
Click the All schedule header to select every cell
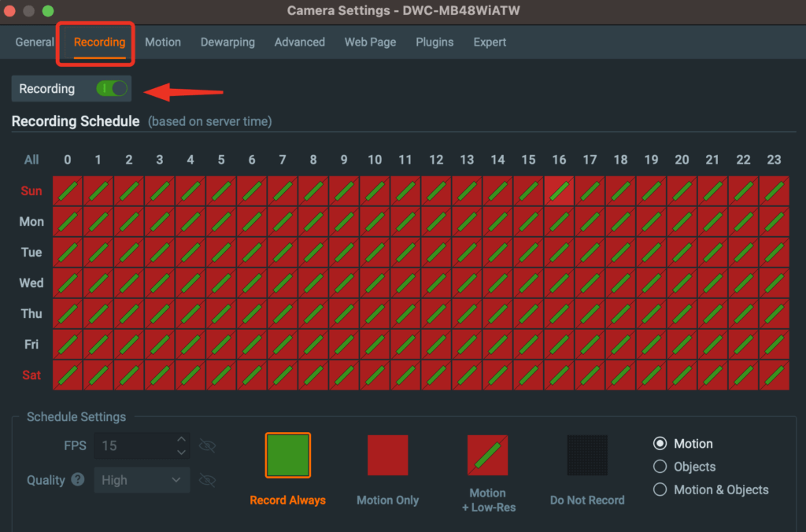tap(31, 160)
